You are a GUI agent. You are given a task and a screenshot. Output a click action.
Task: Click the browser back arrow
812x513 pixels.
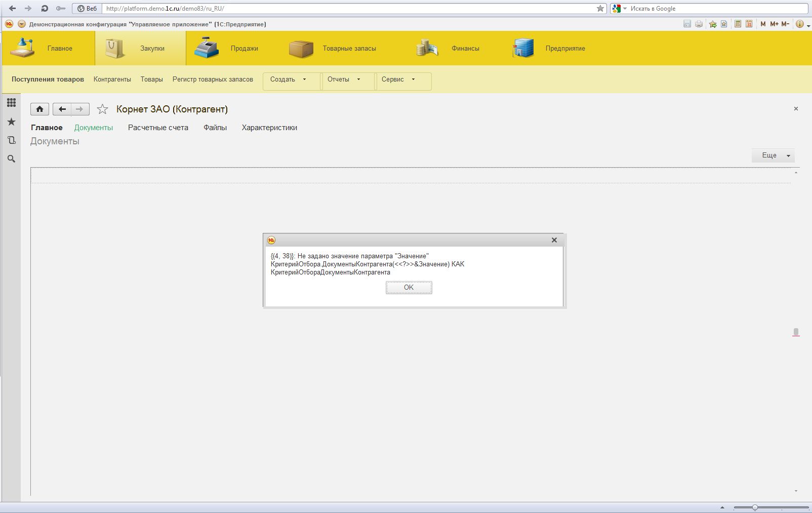pyautogui.click(x=13, y=8)
